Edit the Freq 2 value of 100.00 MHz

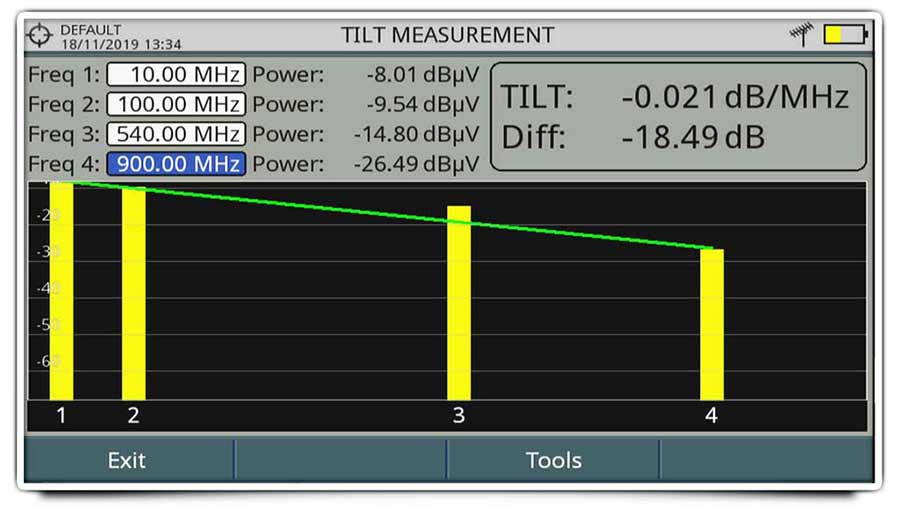tap(176, 104)
